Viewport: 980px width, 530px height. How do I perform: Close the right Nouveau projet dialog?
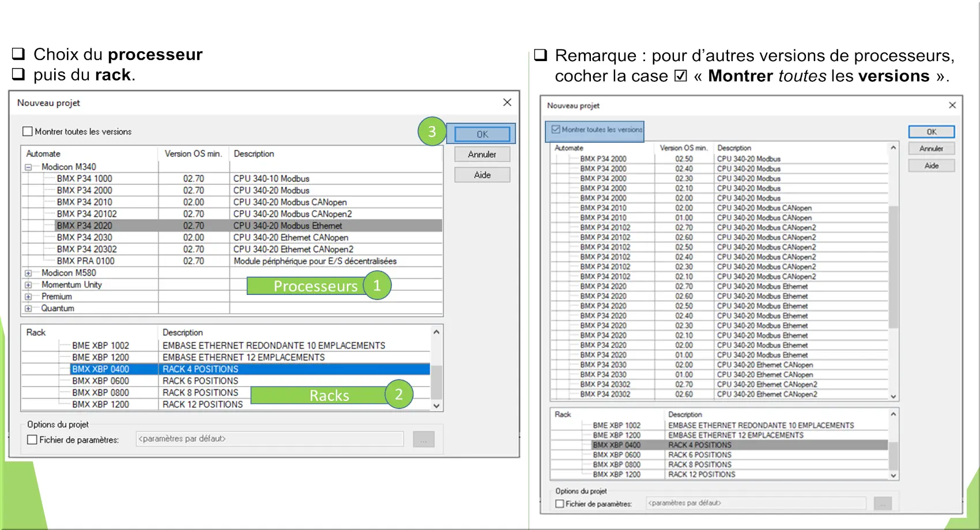(952, 105)
